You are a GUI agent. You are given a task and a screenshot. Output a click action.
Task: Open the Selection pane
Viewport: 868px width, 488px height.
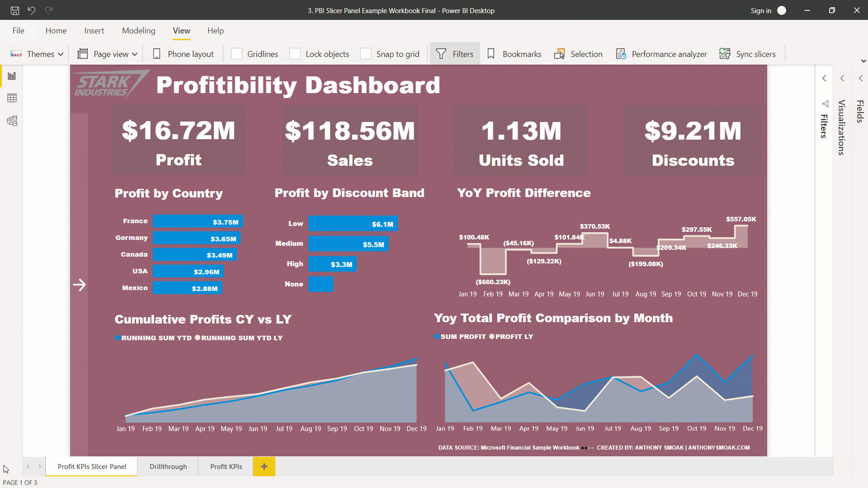(x=578, y=54)
